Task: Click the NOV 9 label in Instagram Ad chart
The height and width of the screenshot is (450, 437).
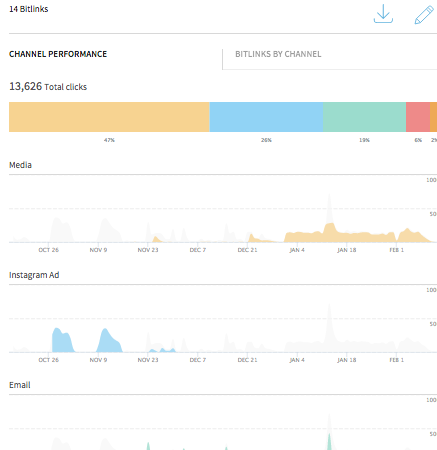Action: click(x=98, y=360)
